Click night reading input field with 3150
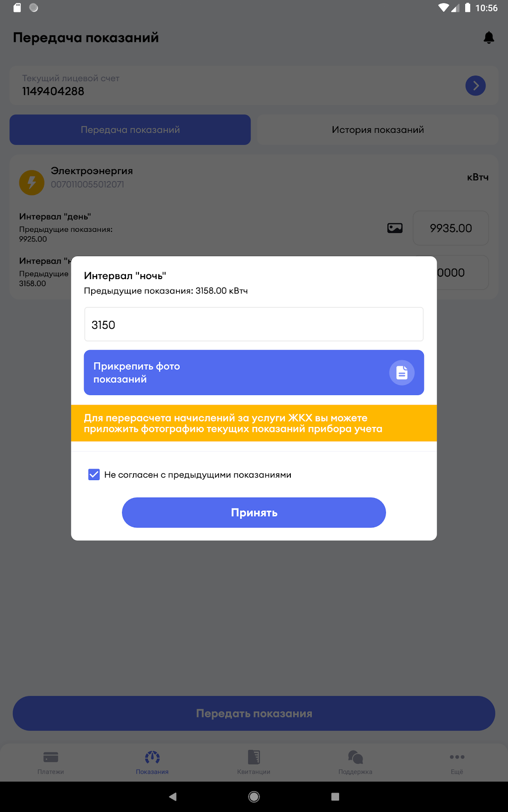 [254, 324]
